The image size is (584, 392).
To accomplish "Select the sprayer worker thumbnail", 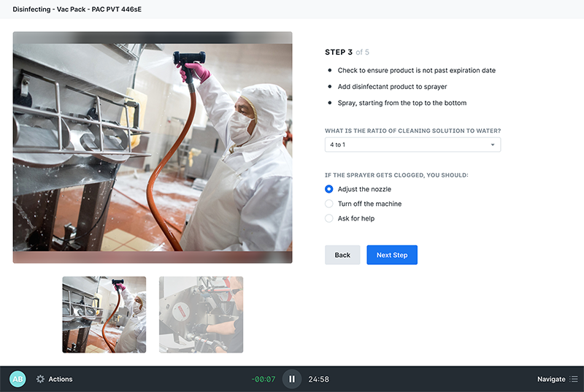I will pos(104,315).
